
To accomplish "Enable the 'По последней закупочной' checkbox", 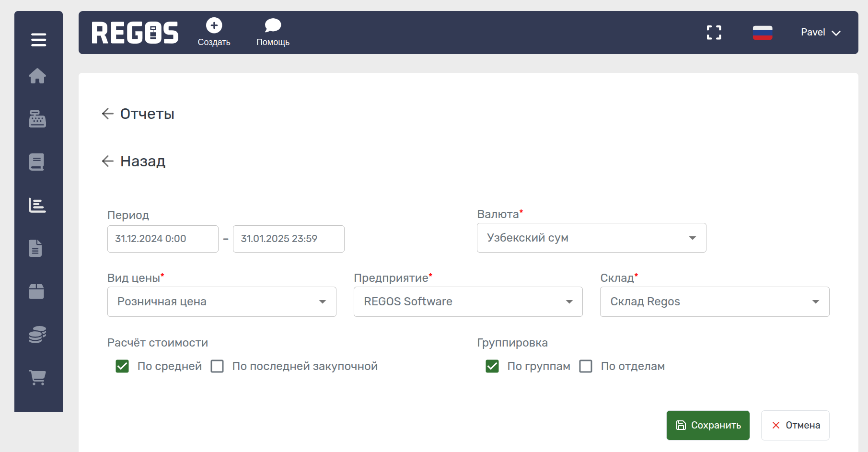I will [x=217, y=367].
